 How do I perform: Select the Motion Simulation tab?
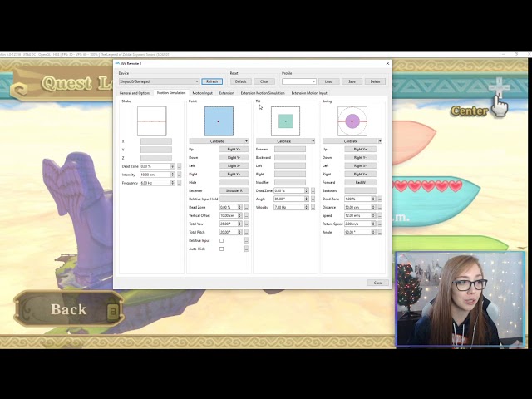tap(171, 92)
